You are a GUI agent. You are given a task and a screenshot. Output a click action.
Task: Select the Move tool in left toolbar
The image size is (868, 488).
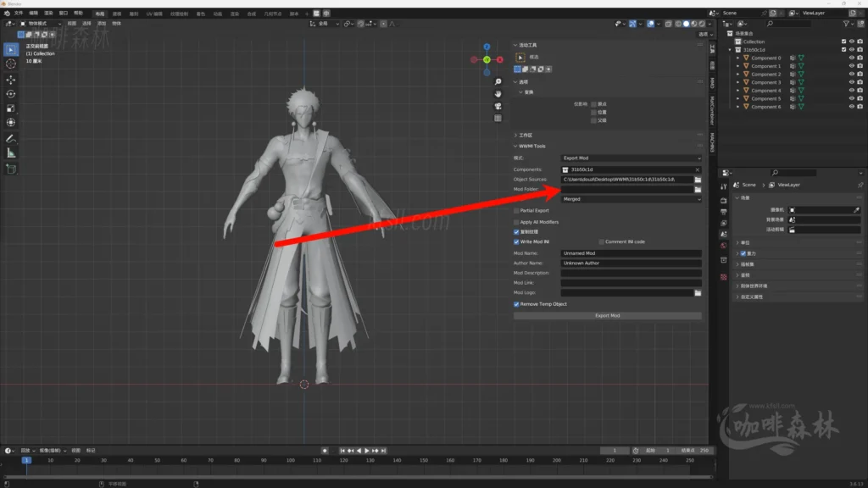click(x=11, y=79)
